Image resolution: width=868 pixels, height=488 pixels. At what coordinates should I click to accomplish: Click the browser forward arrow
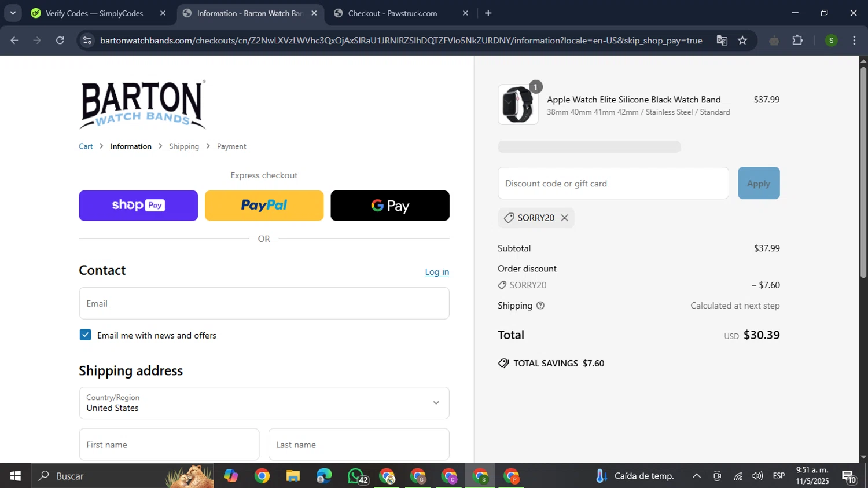pos(37,41)
